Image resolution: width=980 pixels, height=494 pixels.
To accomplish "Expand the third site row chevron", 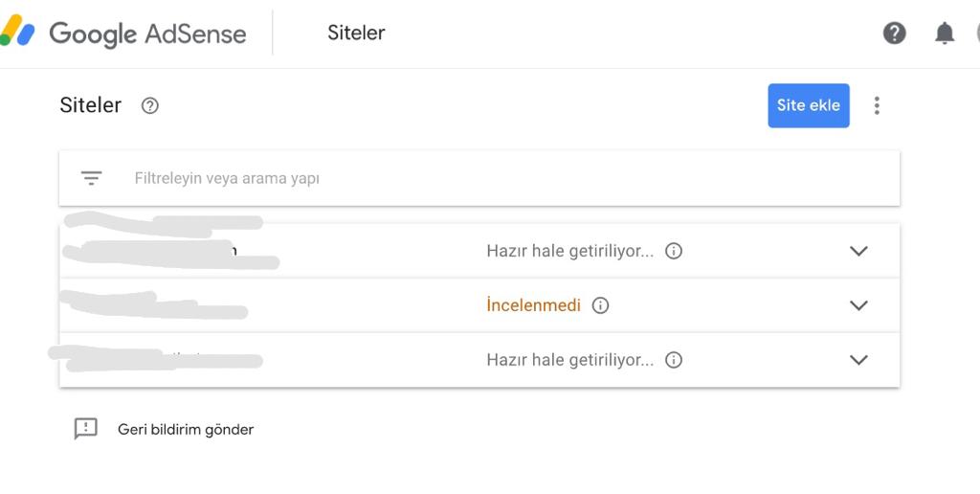I will pyautogui.click(x=858, y=360).
